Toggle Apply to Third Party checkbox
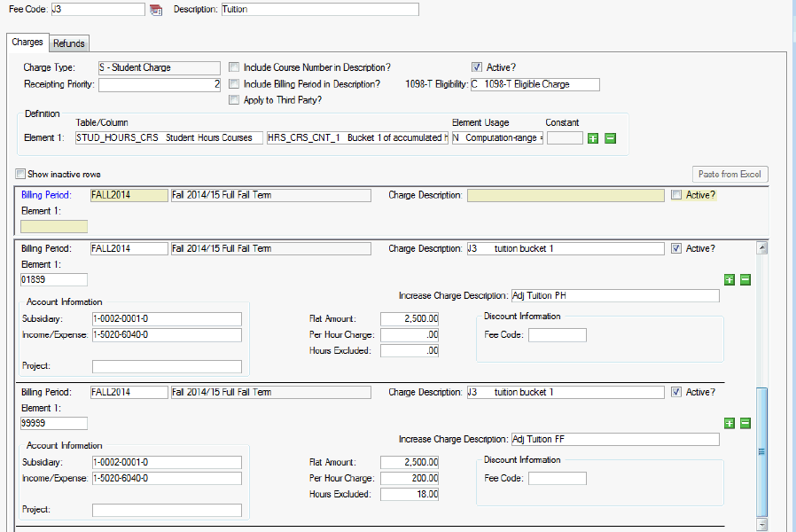796x532 pixels. (x=234, y=100)
